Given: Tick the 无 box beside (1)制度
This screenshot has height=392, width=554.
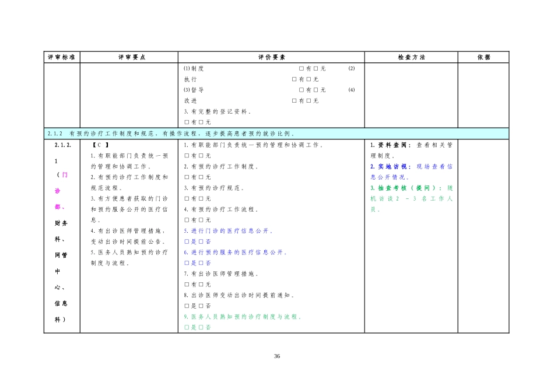Looking at the screenshot, I should 316,69.
